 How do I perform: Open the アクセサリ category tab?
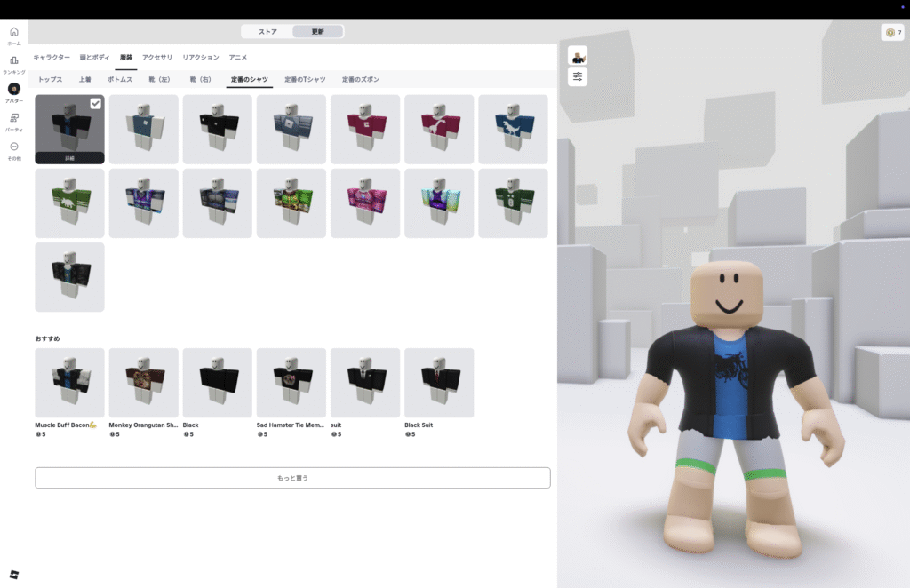coord(156,57)
